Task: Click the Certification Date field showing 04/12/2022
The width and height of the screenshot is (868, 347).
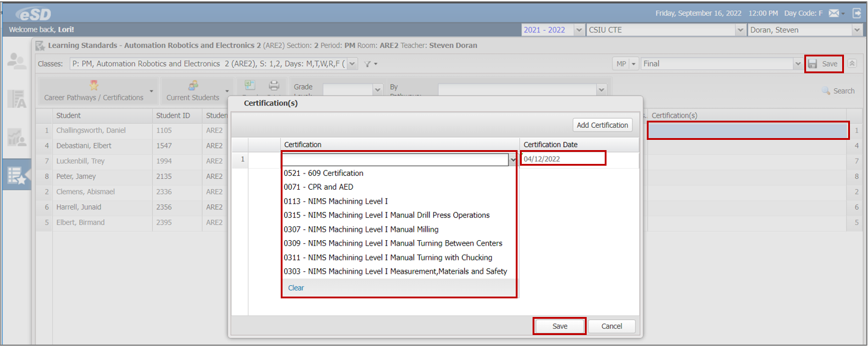Action: [562, 159]
